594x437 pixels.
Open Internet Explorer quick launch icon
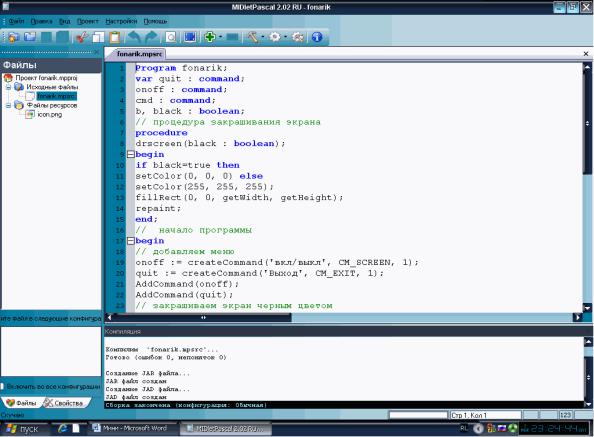pos(62,428)
